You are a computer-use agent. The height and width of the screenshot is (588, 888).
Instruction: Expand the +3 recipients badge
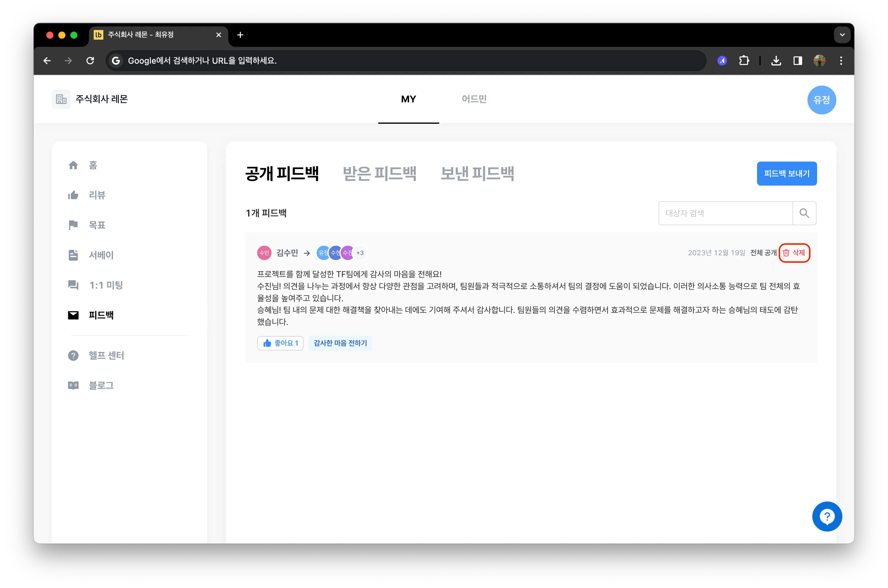pyautogui.click(x=360, y=253)
